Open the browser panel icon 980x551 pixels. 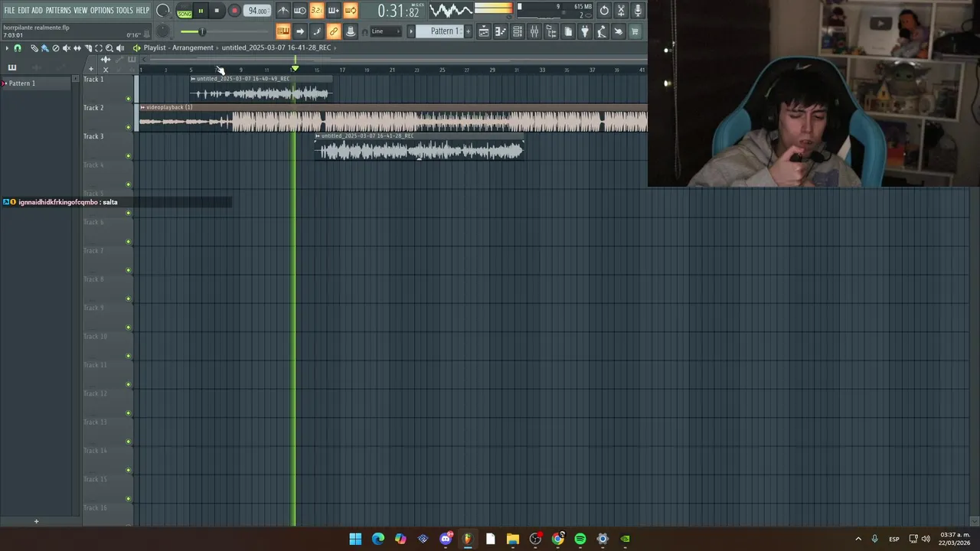click(x=551, y=31)
